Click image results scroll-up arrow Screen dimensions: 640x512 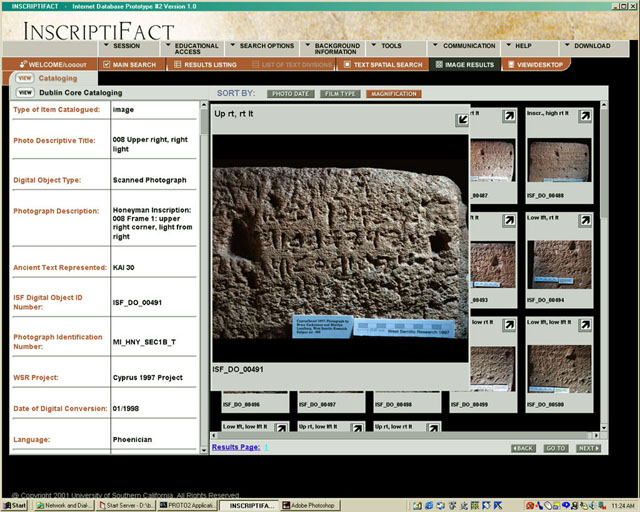[604, 105]
